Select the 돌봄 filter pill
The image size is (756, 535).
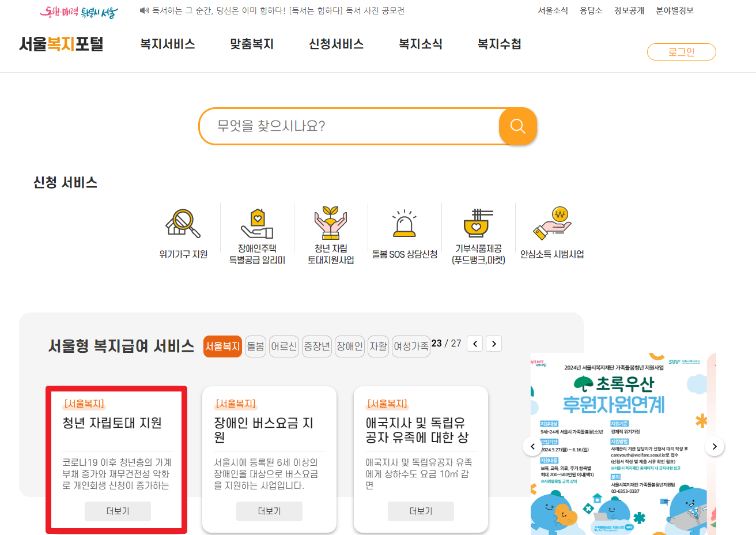(x=255, y=343)
